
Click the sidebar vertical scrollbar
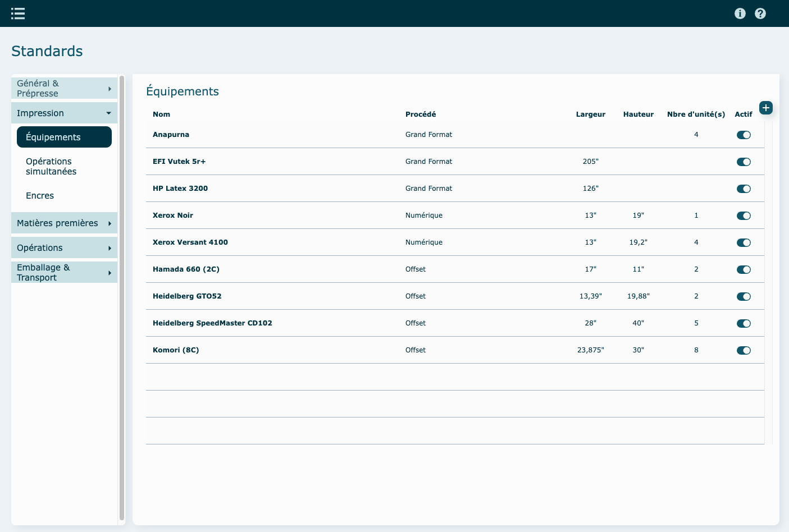pos(122,297)
